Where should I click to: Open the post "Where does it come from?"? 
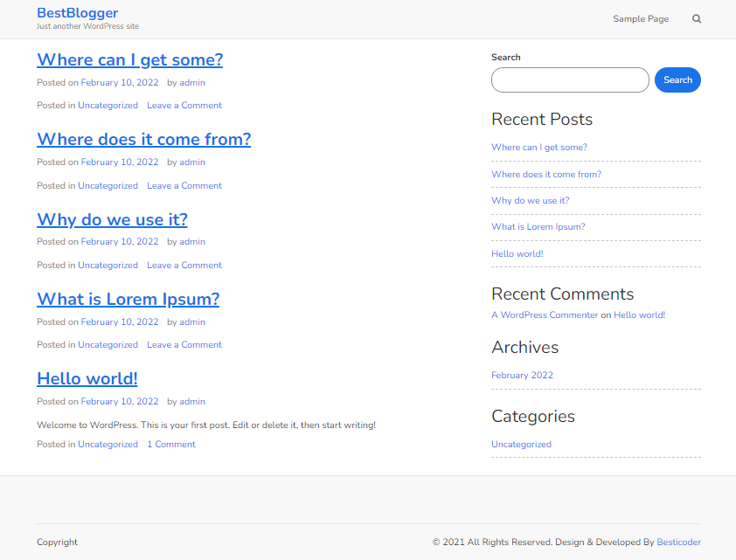143,139
